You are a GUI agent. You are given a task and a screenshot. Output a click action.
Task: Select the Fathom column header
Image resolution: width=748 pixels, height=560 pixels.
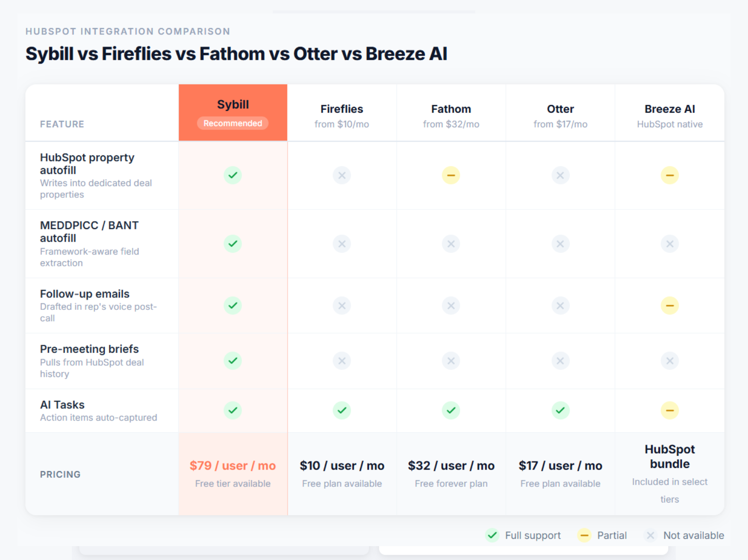pos(451,113)
